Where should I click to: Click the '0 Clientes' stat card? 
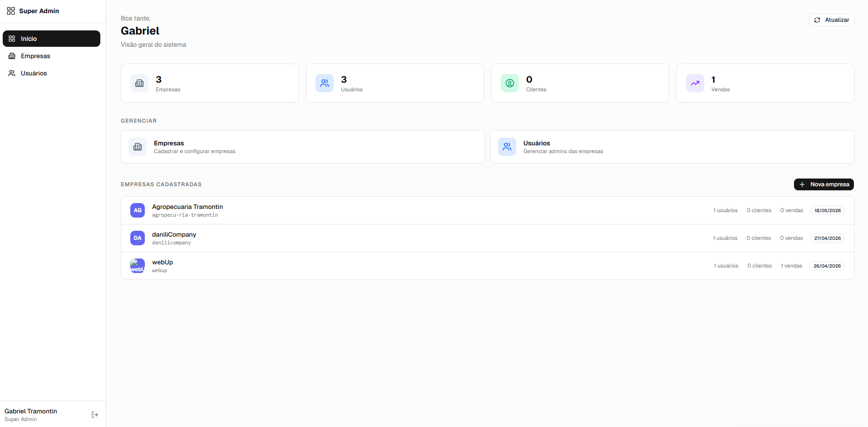coord(580,83)
